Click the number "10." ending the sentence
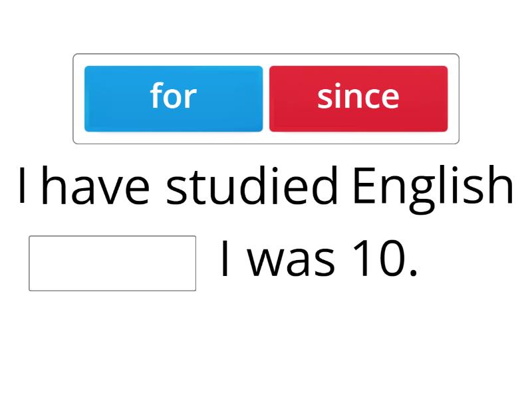The image size is (532, 399). 386,262
